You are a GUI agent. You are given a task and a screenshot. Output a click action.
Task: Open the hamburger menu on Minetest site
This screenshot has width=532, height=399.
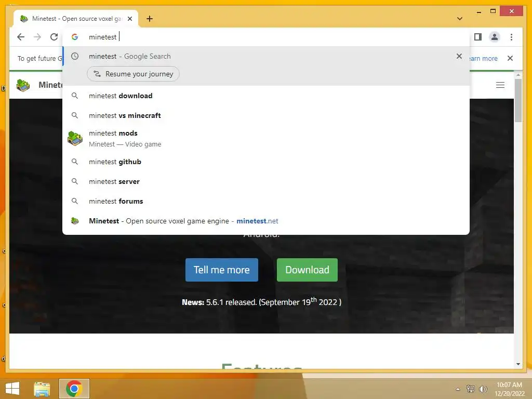tap(500, 85)
